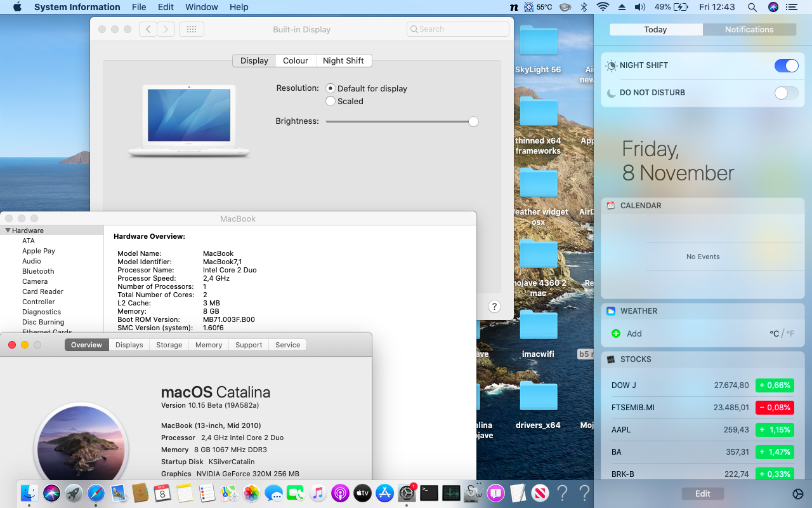Click the preferences Search field

point(457,29)
